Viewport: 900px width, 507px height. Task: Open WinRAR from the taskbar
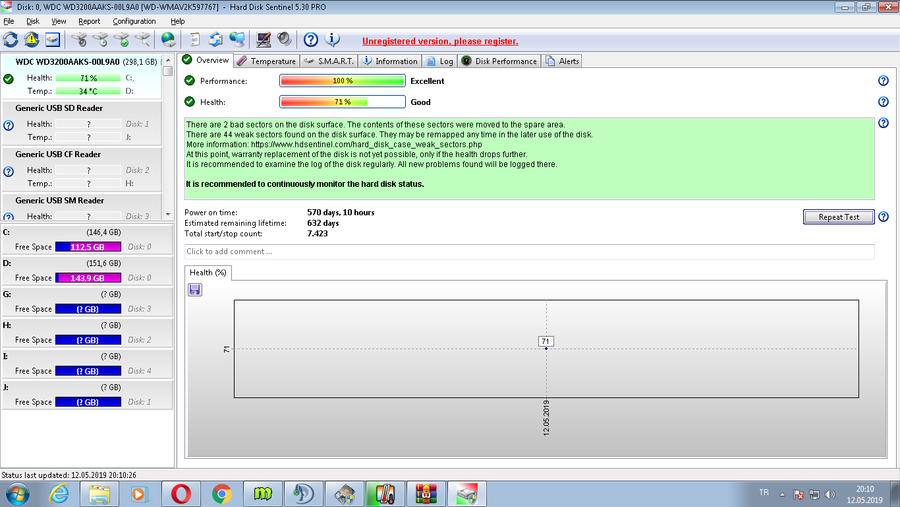click(x=426, y=494)
